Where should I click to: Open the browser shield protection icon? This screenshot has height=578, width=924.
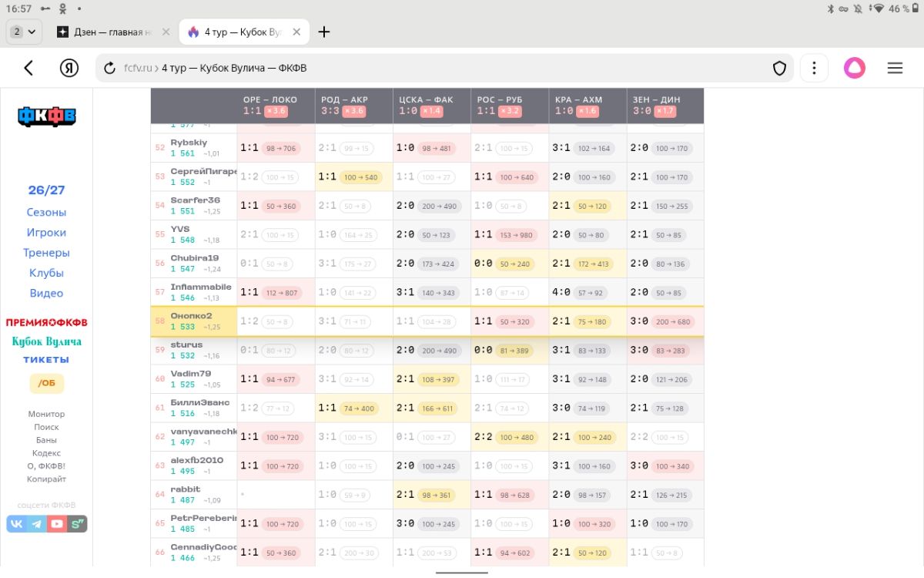click(779, 68)
